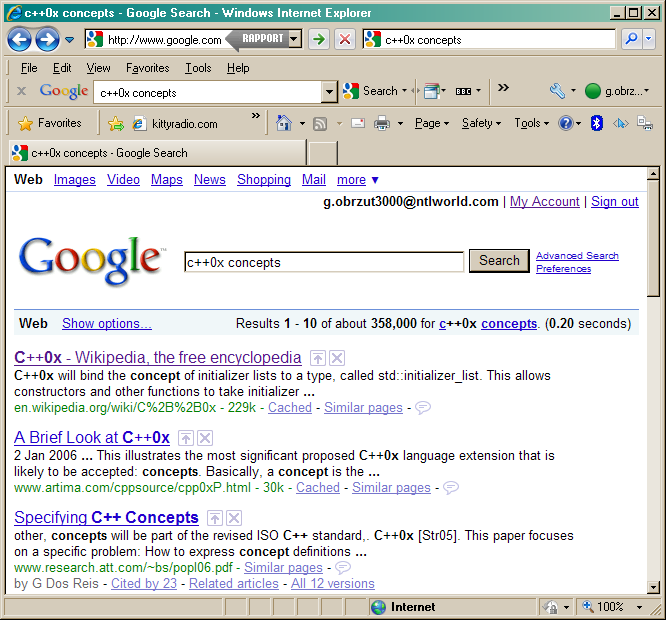This screenshot has width=666, height=620.
Task: Promote the Wikipedia result with its up arrow icon
Action: click(318, 358)
